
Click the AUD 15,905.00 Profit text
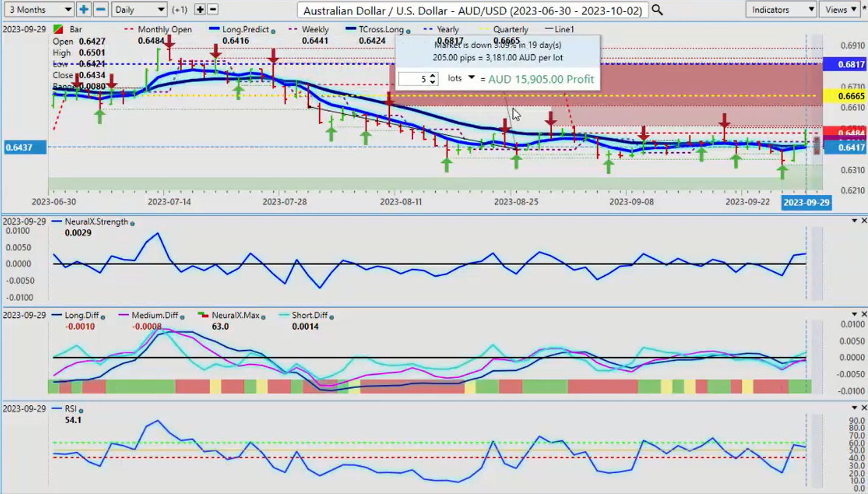[541, 79]
